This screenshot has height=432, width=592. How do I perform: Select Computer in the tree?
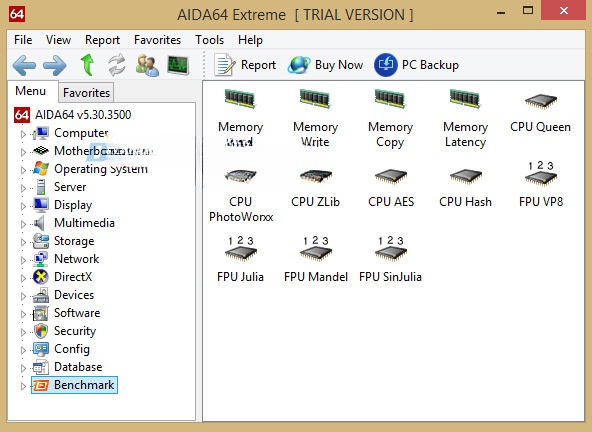pos(81,133)
